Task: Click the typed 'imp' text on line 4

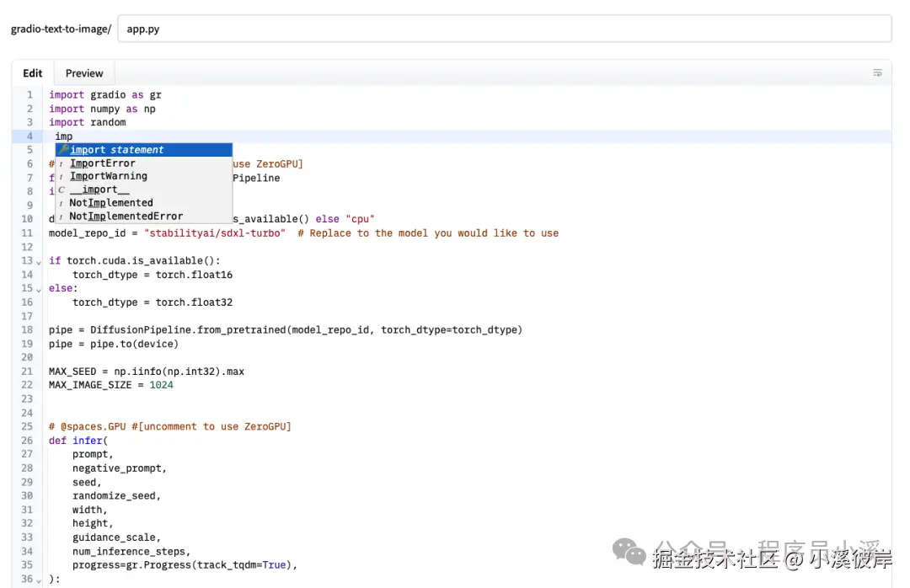Action: (64, 136)
